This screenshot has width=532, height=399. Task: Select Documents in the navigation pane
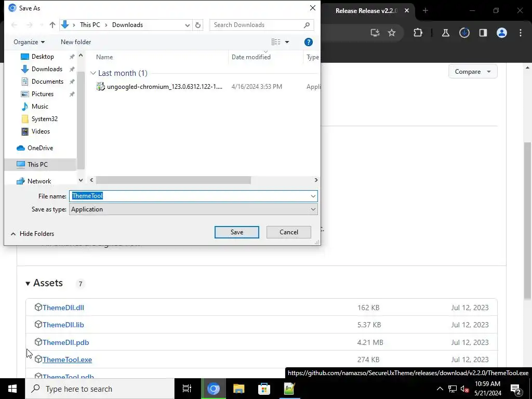(47, 82)
